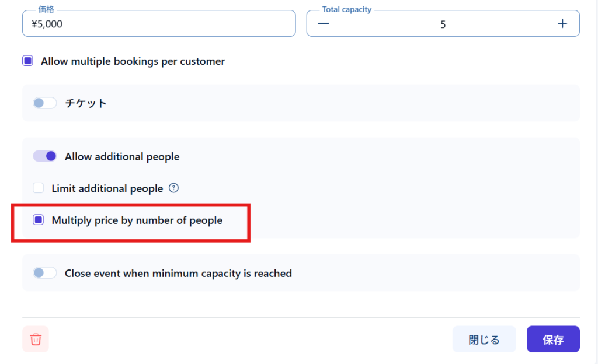This screenshot has height=364, width=598.
Task: Click the Close event when minimum capacity text
Action: click(x=178, y=273)
